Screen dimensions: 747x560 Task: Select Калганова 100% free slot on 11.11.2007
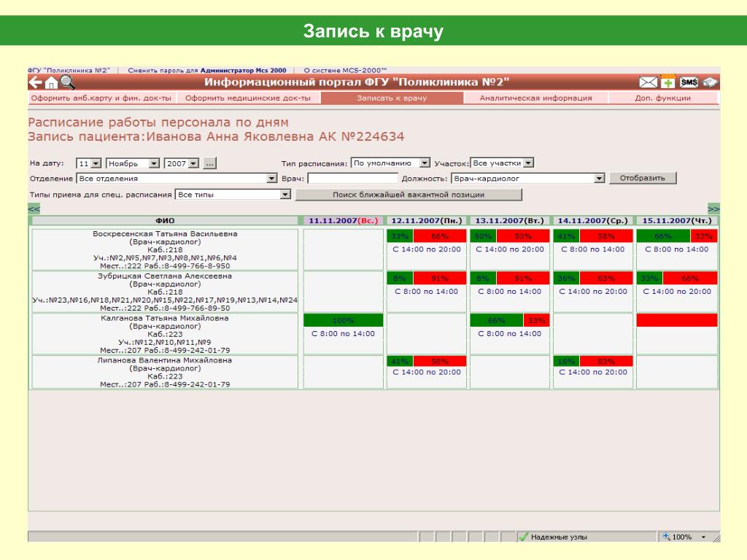tap(343, 321)
